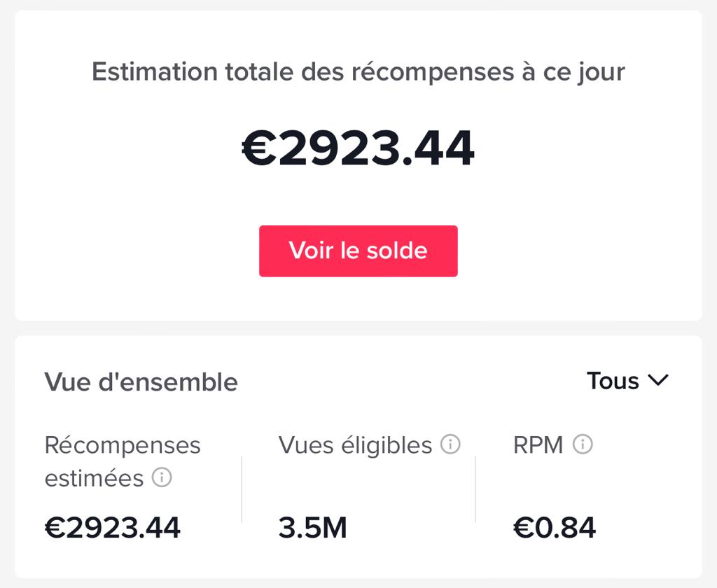Click divider between Vues éligibles and RPM
The image size is (717, 588).
click(x=475, y=489)
